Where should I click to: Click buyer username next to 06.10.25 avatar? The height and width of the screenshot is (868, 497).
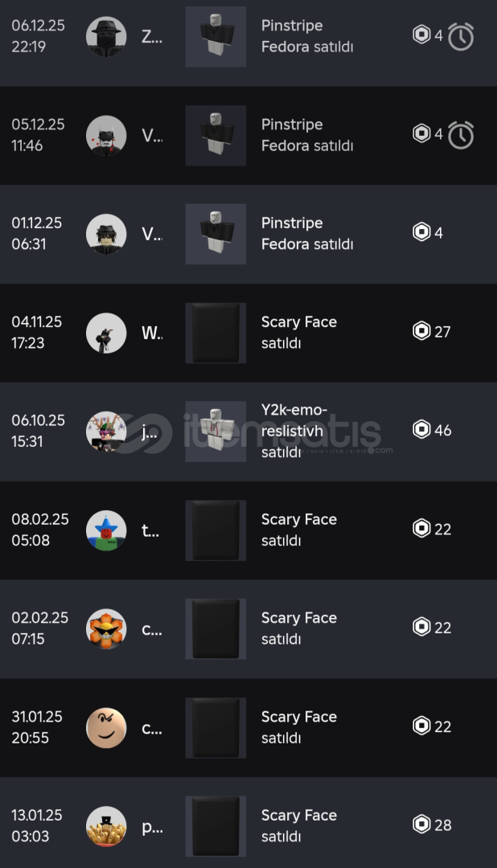coord(150,432)
